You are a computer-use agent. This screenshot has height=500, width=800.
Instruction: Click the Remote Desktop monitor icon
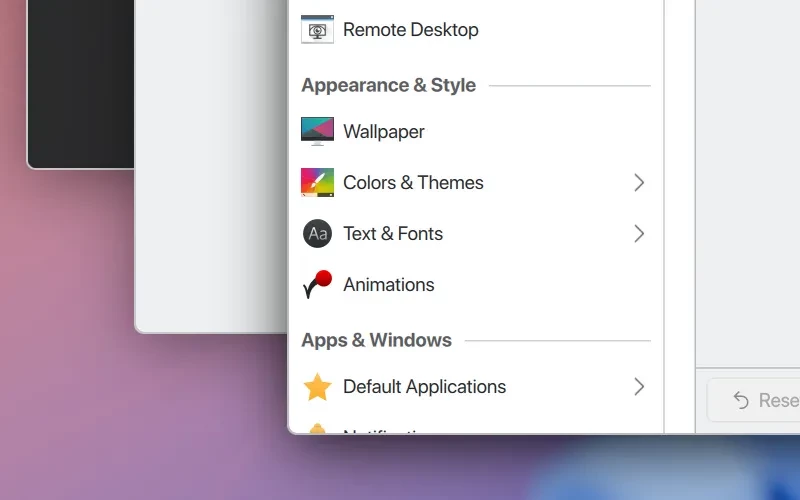317,30
